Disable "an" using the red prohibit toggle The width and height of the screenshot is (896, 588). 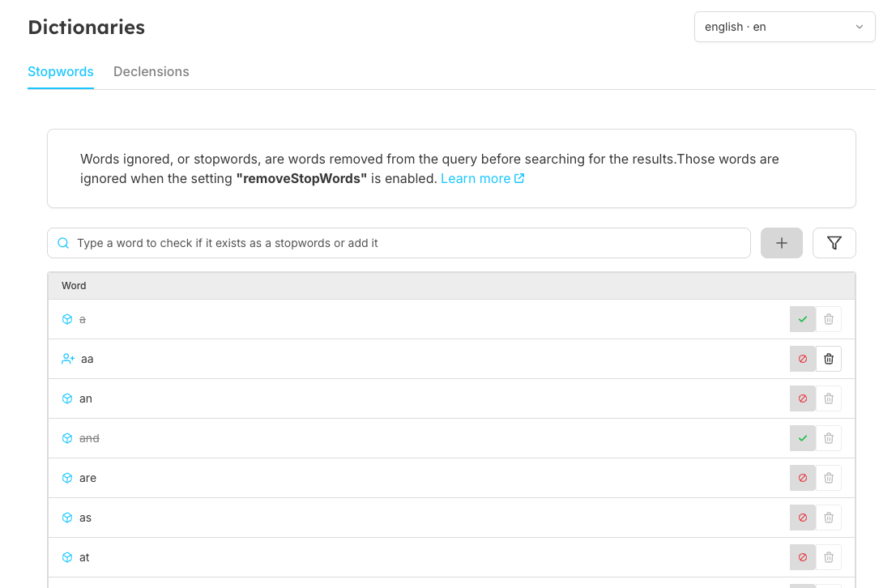click(802, 398)
